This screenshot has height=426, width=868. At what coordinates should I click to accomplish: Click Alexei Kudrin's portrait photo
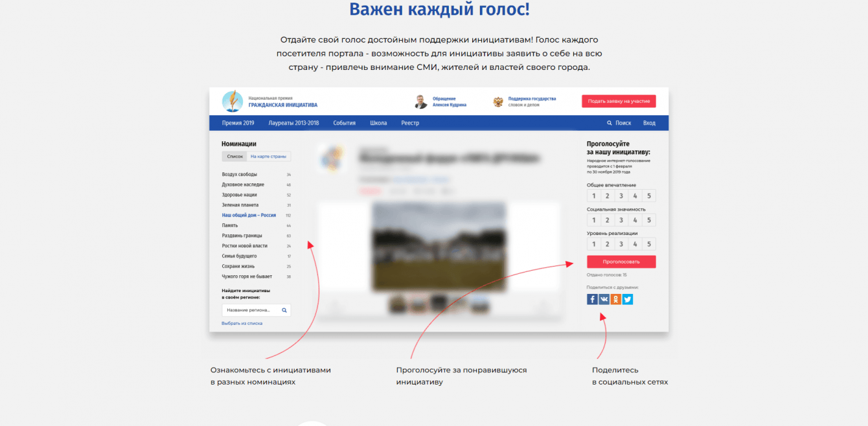[421, 101]
